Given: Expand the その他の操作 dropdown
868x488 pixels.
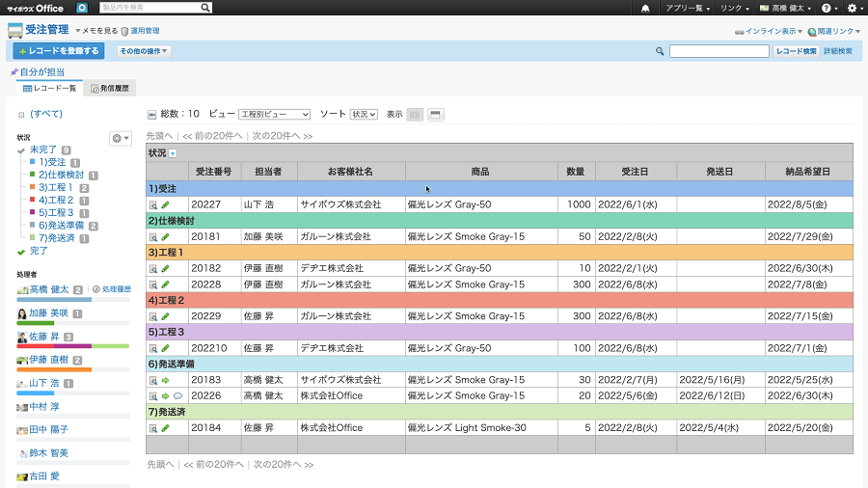Looking at the screenshot, I should coord(144,51).
